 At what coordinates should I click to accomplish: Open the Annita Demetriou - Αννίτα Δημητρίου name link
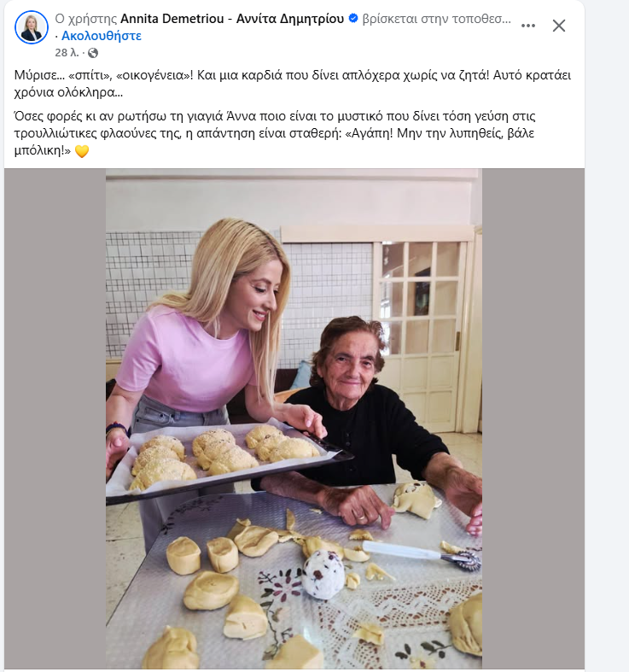coord(232,19)
